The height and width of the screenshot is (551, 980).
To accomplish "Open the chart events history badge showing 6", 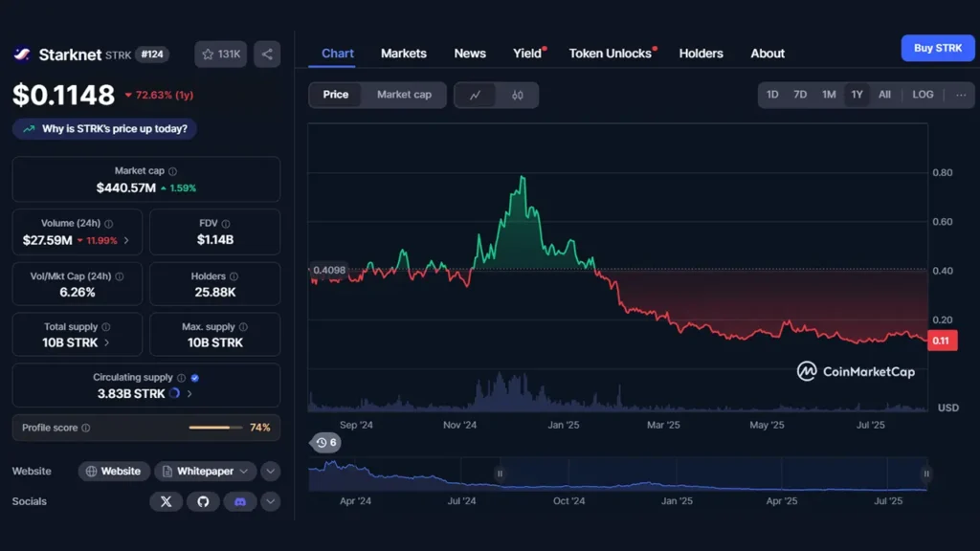I will click(326, 443).
